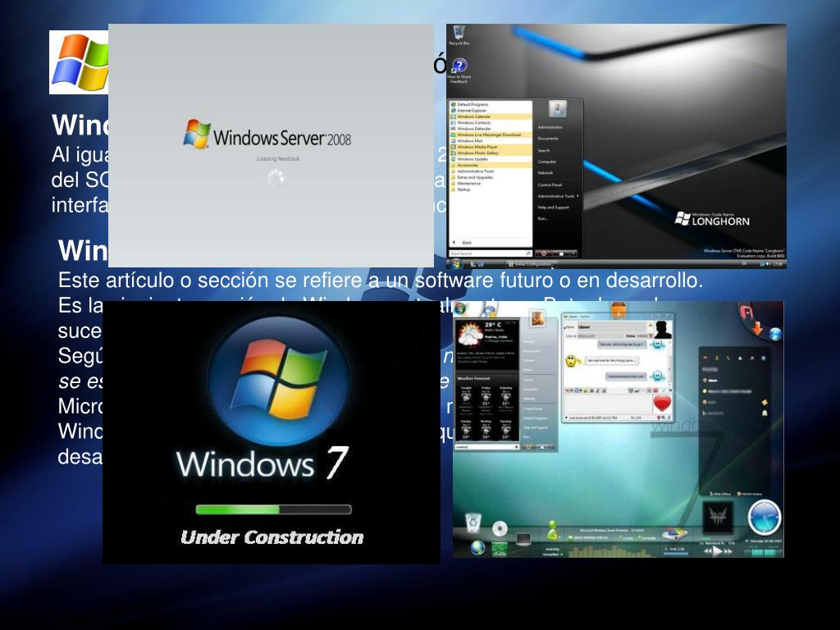This screenshot has height=630, width=840.
Task: Open Default Programs in Start menu
Action: pyautogui.click(x=491, y=104)
